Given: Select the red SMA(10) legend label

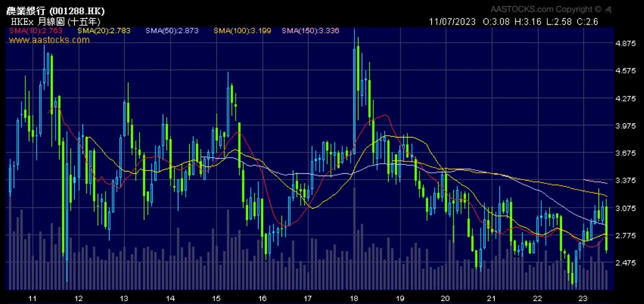Looking at the screenshot, I should 35,31.
